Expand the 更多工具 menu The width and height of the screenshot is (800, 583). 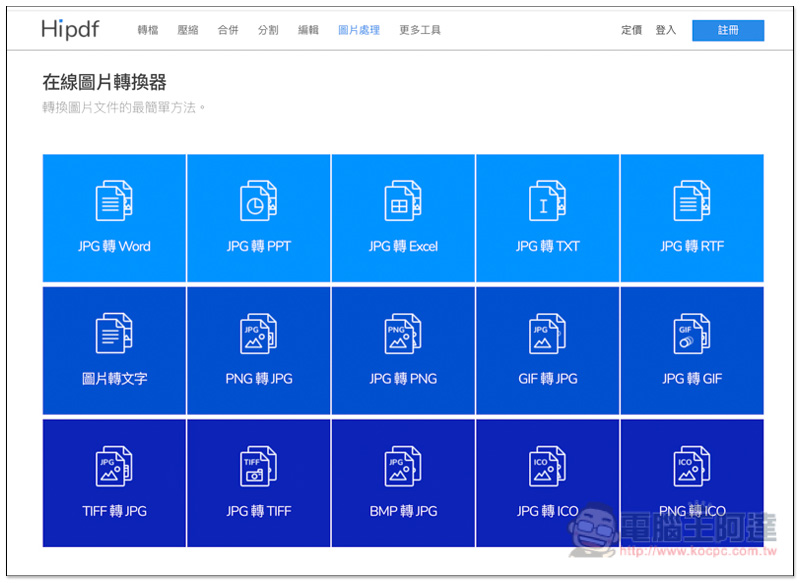[420, 30]
